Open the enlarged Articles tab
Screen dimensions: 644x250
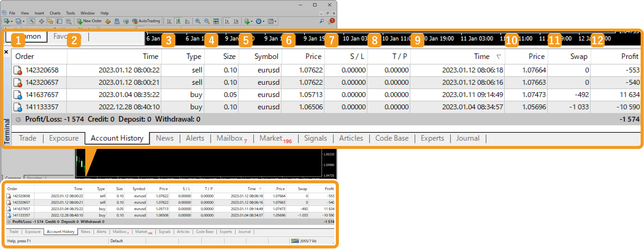click(x=351, y=138)
